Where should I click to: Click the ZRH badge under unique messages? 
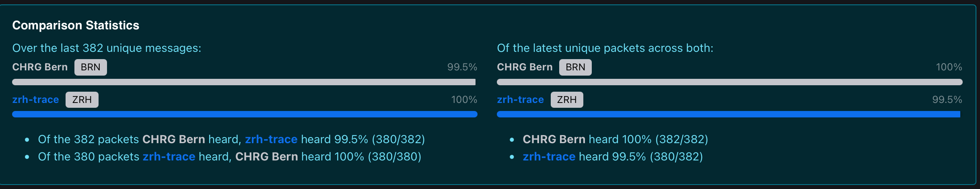point(82,100)
